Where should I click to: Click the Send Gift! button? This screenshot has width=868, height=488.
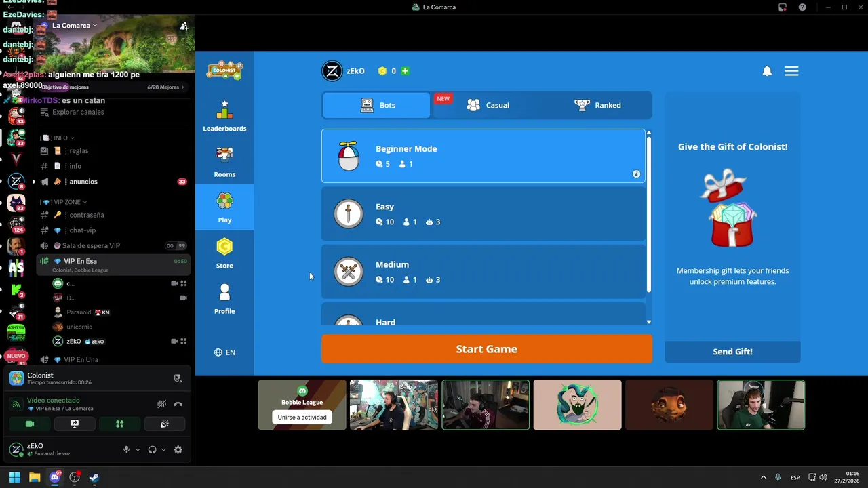tap(732, 352)
